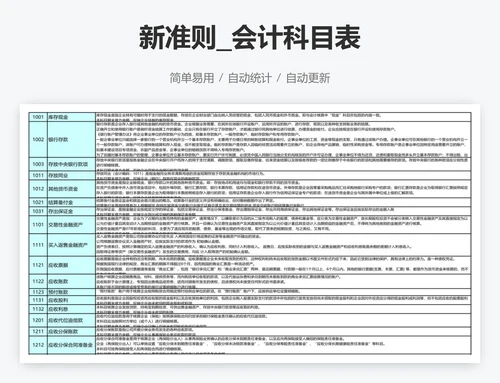Select the 库存现金 name cell
Image resolution: width=500 pixels, height=383 pixels.
[x=71, y=117]
